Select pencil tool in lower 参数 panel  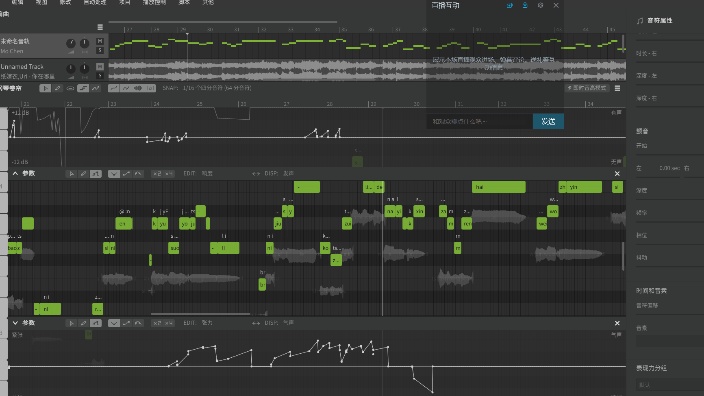[x=83, y=323]
